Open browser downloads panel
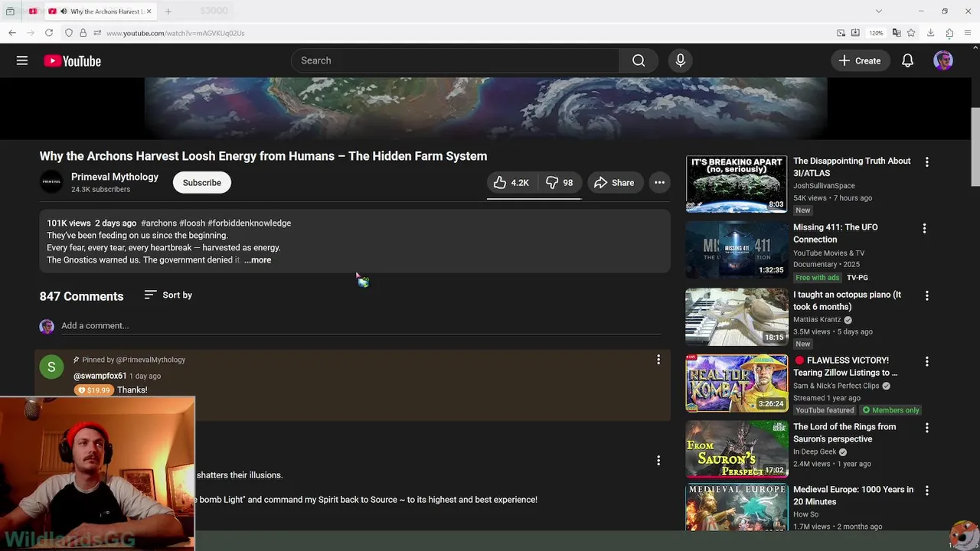The width and height of the screenshot is (980, 551). point(930,33)
